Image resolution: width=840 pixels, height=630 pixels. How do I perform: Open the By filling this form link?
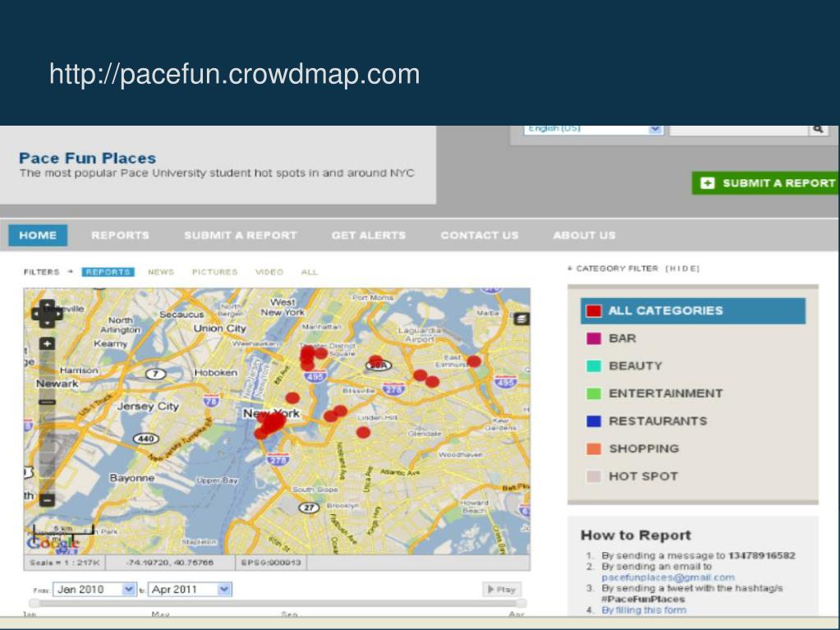[x=644, y=610]
